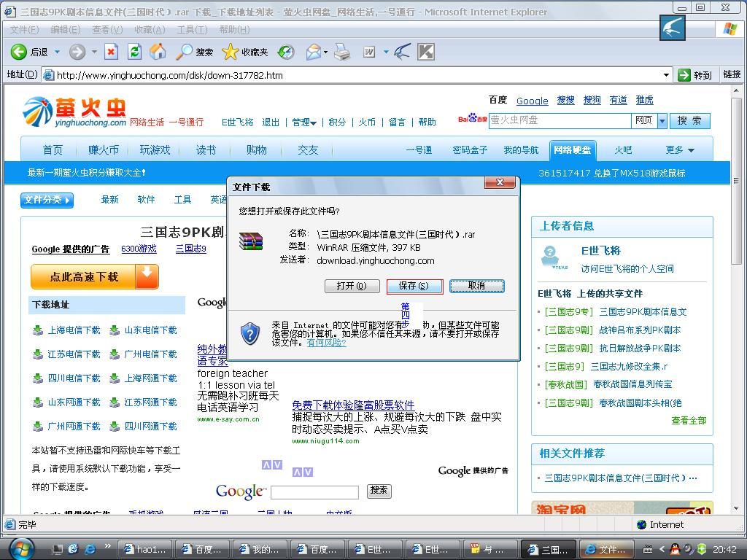The image size is (747, 560).
Task: Expand the 更多 navigation menu
Action: coord(679,150)
